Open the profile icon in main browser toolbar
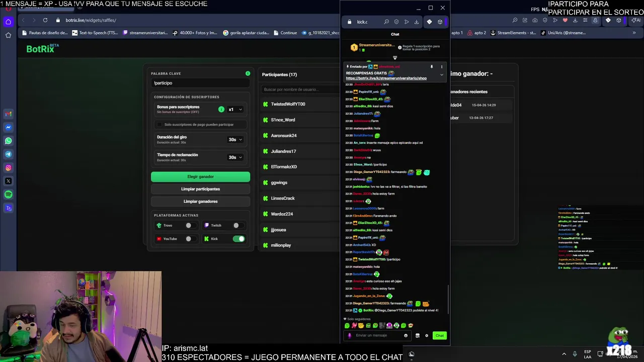Viewport: 644px width, 362px height. point(595,20)
